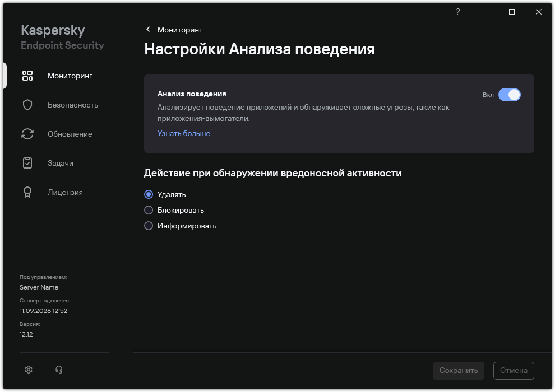Screen dimensions: 555x392
Task: Click the clipboard icon next to Задачи
Action: (x=27, y=163)
